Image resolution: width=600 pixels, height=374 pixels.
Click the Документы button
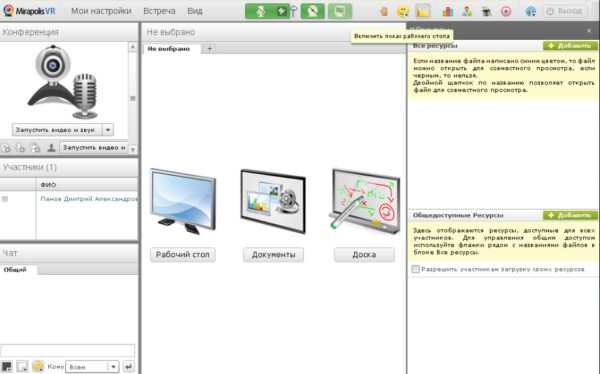(273, 255)
